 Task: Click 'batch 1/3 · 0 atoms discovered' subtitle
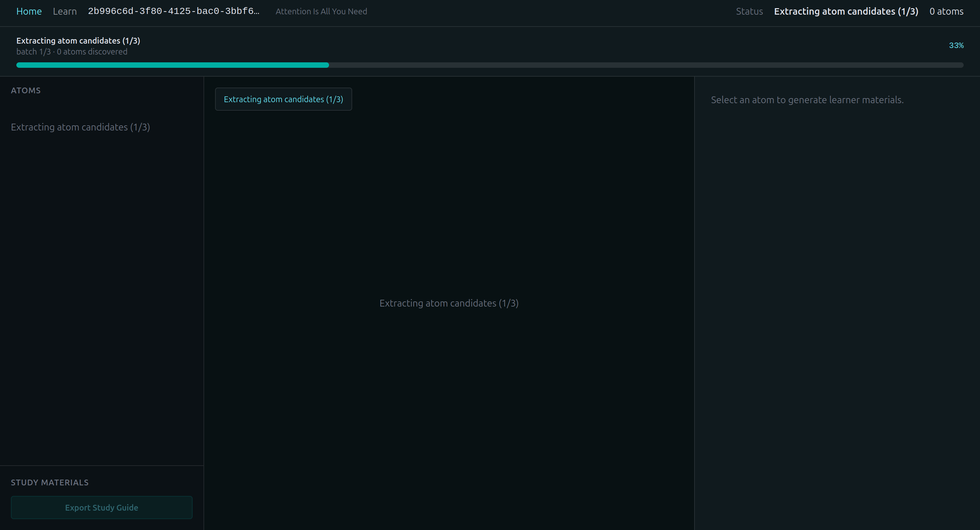click(71, 52)
